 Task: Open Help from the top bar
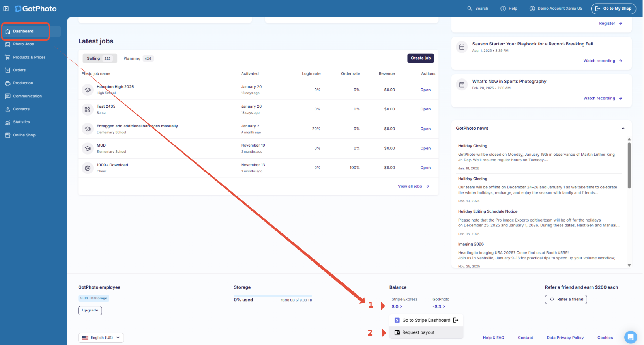(509, 8)
